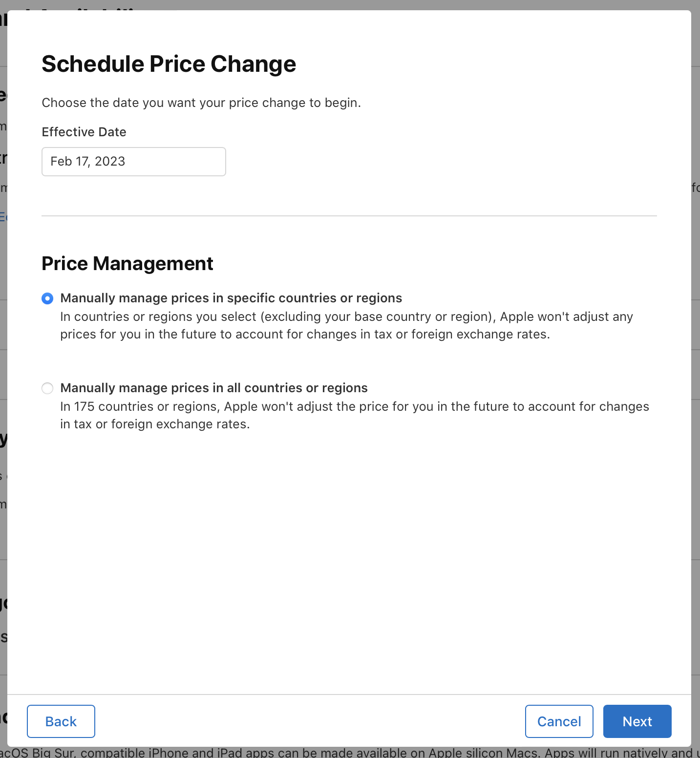
Task: Click inside the date value Feb 17, 2023
Action: pos(88,161)
